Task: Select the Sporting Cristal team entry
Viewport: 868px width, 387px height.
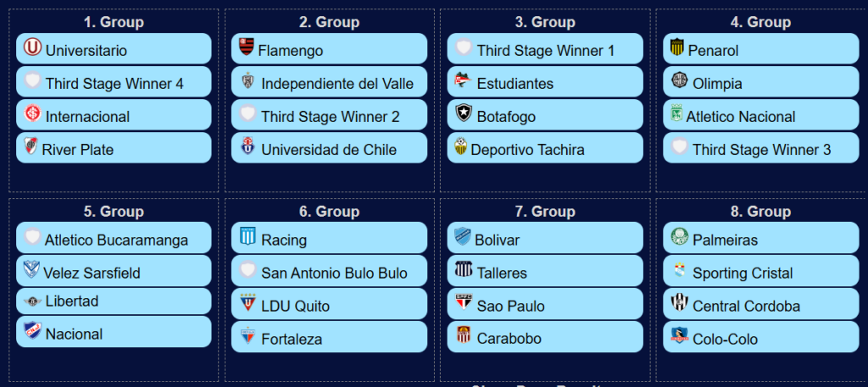Action: pyautogui.click(x=743, y=273)
